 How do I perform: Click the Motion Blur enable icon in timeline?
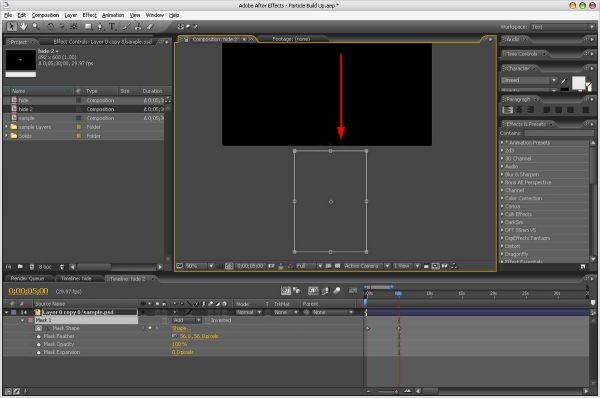point(337,291)
